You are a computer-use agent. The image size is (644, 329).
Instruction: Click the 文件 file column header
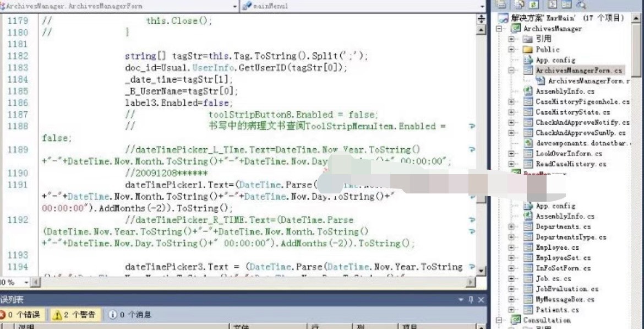pos(268,327)
